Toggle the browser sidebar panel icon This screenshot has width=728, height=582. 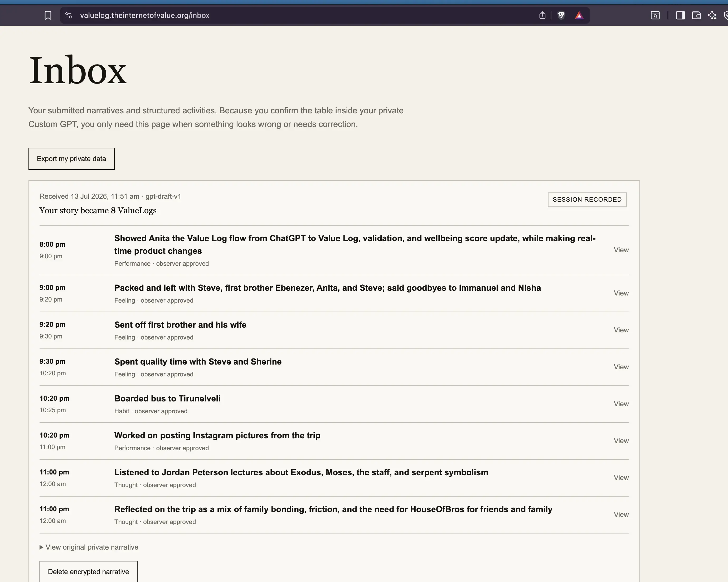680,16
